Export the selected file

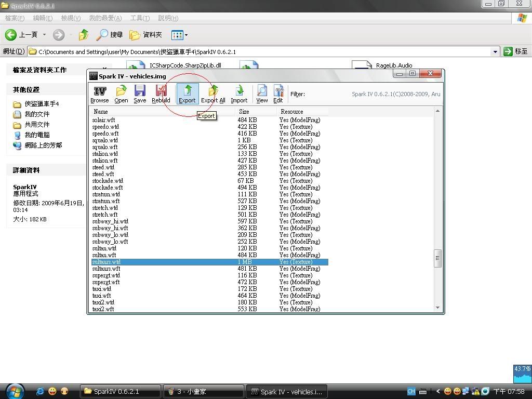(x=187, y=94)
